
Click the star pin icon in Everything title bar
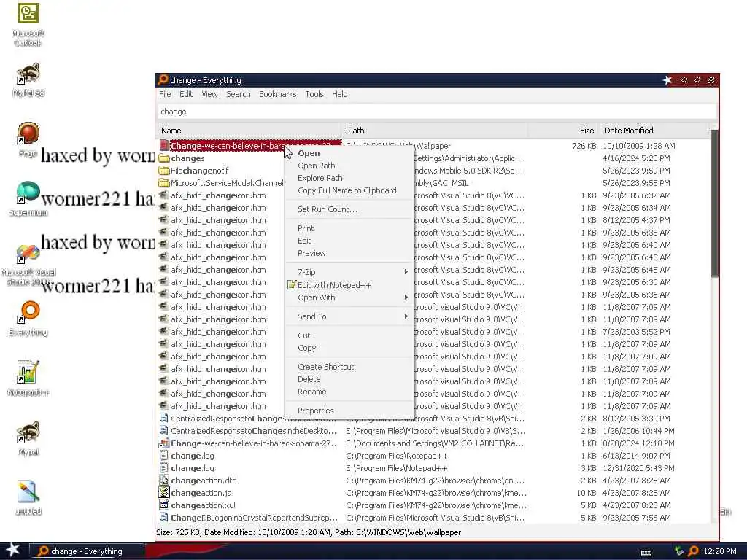pyautogui.click(x=667, y=80)
